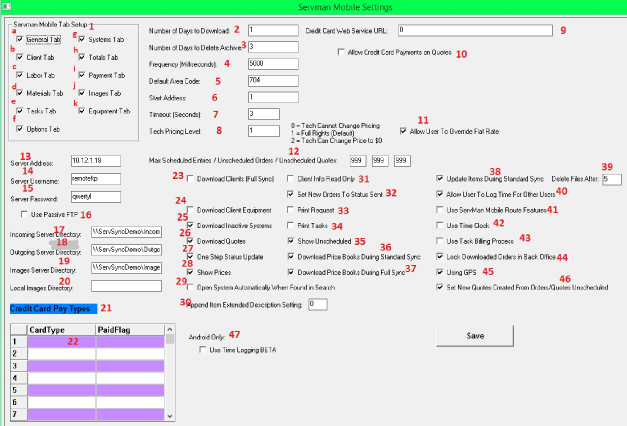Image resolution: width=627 pixels, height=426 pixels.
Task: Toggle Payment Tab checkbox
Action: click(82, 75)
